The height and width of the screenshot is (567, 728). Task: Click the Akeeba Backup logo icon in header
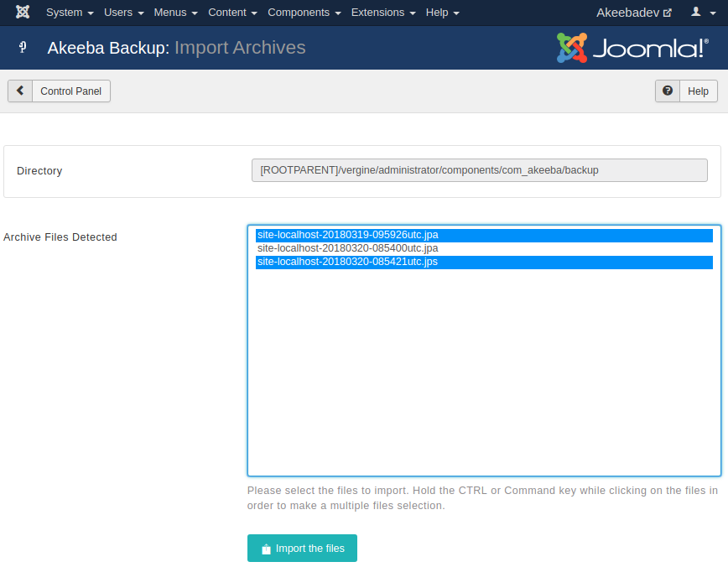[23, 47]
